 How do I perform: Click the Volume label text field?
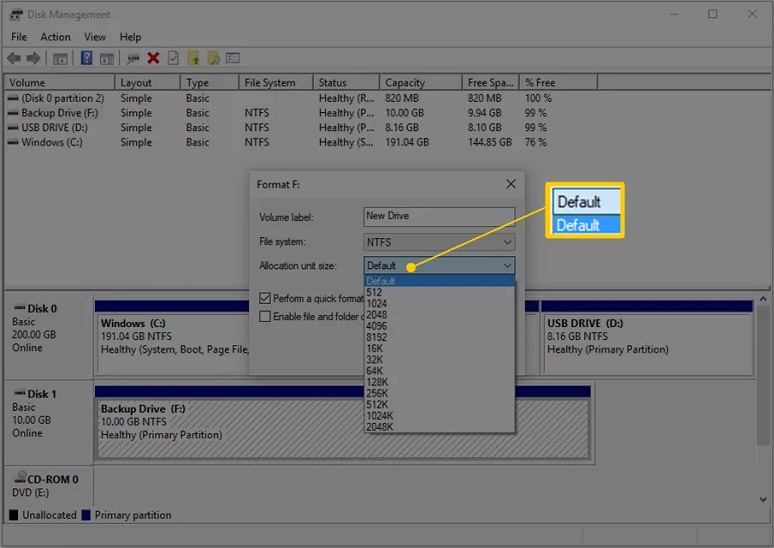[x=439, y=216]
